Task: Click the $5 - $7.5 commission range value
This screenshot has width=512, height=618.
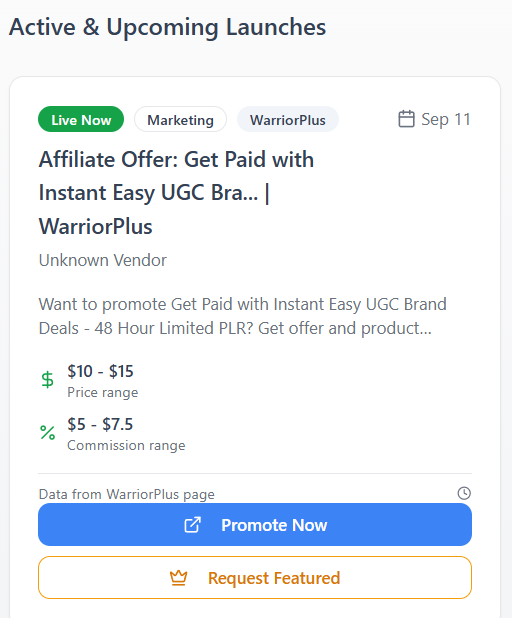Action: click(100, 424)
